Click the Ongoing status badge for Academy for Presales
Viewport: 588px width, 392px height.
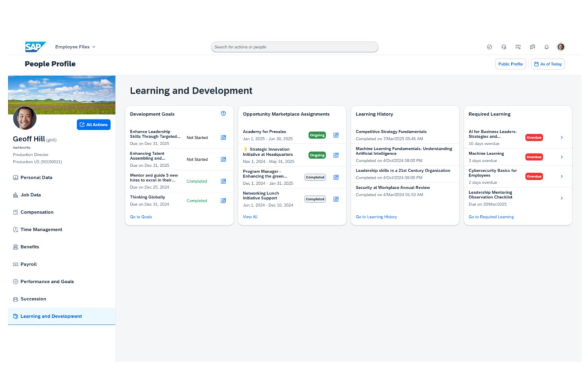coord(317,135)
